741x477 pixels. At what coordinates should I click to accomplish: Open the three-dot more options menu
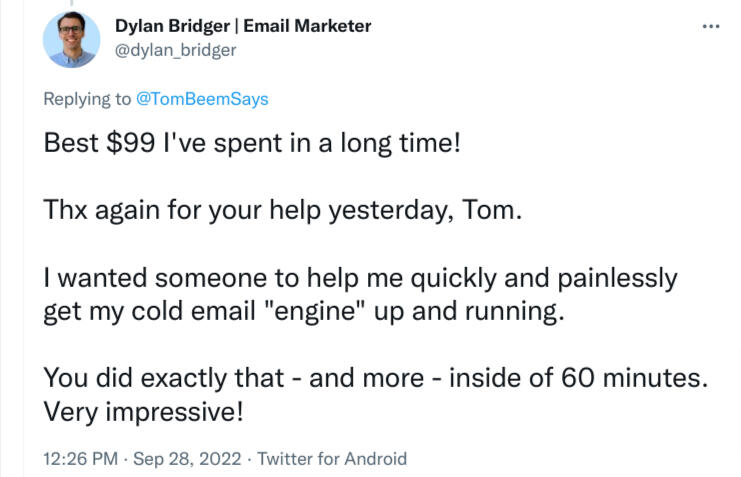tap(711, 26)
